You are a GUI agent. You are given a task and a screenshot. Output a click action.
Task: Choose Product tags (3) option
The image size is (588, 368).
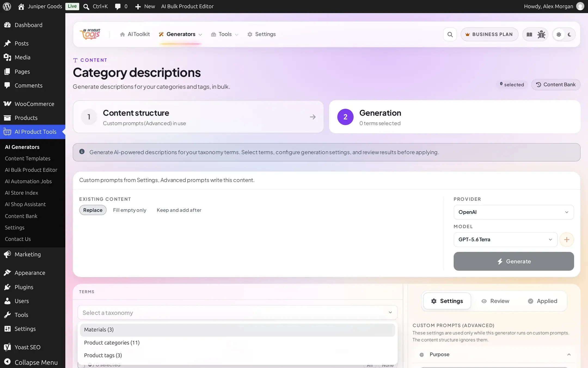coord(237,355)
